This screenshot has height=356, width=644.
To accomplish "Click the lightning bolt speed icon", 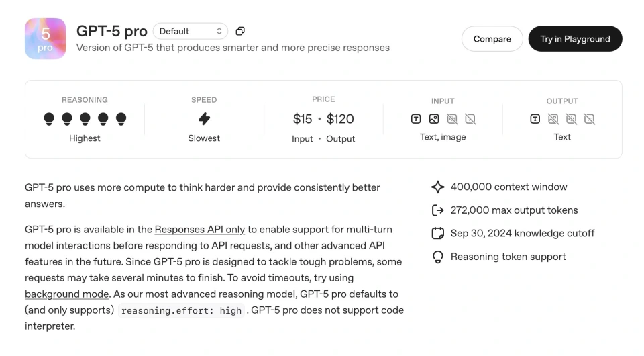I will click(204, 119).
